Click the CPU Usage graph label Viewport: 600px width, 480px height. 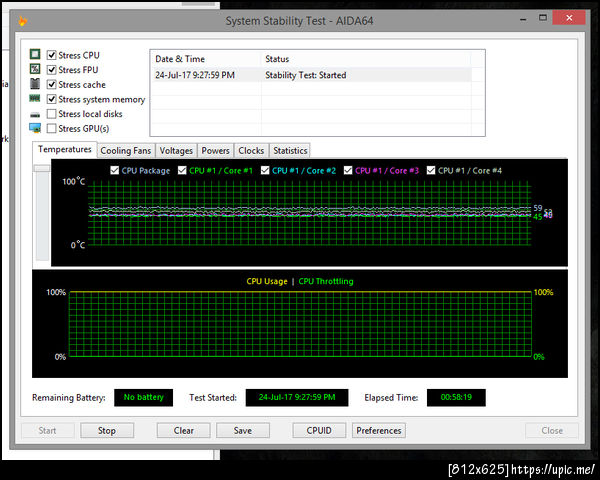click(267, 281)
